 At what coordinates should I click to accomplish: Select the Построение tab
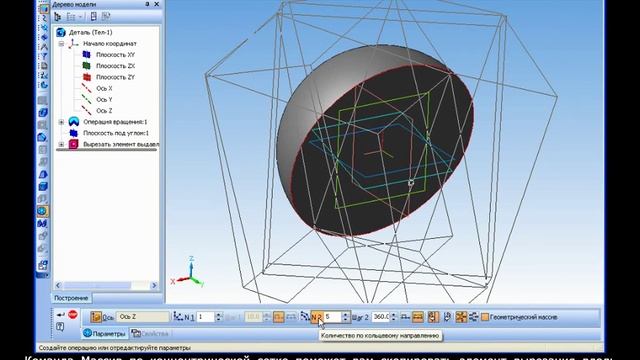point(71,298)
